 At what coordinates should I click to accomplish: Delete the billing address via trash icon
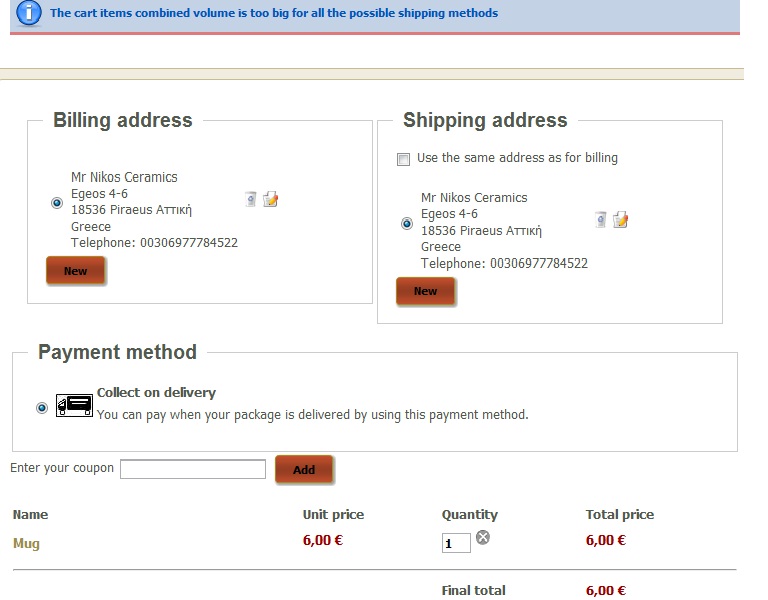tap(250, 199)
